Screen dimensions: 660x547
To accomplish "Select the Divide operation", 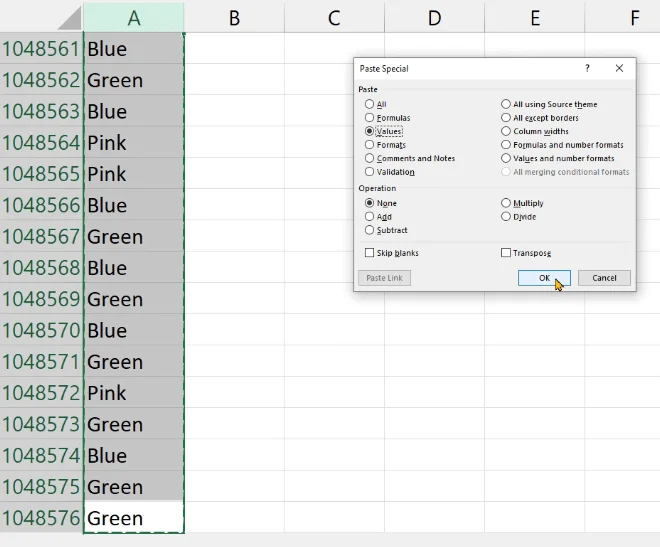I will 506,216.
